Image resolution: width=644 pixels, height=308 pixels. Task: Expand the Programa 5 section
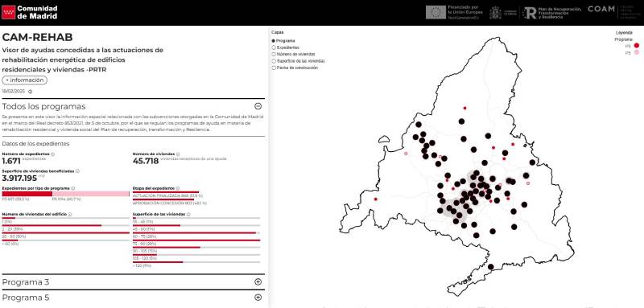click(258, 298)
